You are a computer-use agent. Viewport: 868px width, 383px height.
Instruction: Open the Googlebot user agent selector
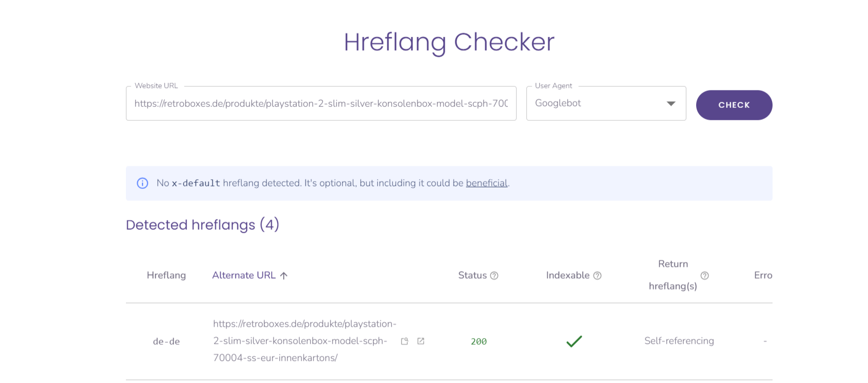point(606,103)
